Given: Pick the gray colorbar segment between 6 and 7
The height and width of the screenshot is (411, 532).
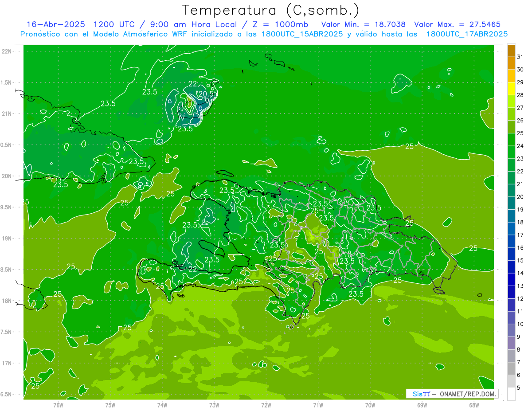Looking at the screenshot, I should [x=512, y=368].
